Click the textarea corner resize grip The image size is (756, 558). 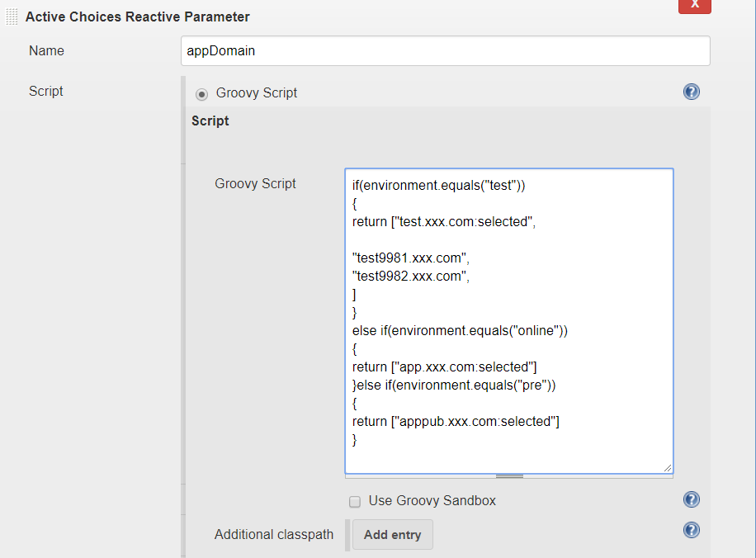[x=667, y=467]
